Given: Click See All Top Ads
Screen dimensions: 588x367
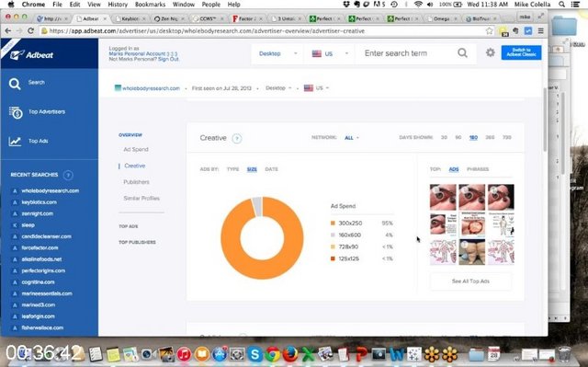Looking at the screenshot, I should tap(470, 281).
